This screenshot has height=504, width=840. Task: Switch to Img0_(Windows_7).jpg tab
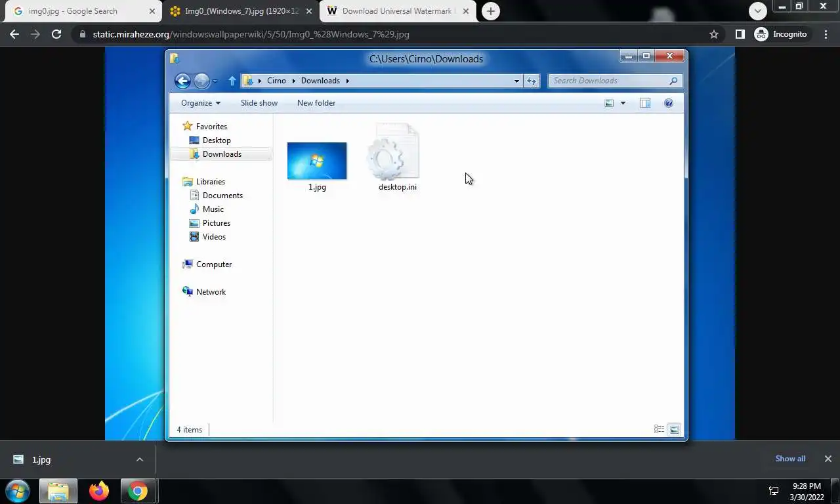tap(241, 11)
